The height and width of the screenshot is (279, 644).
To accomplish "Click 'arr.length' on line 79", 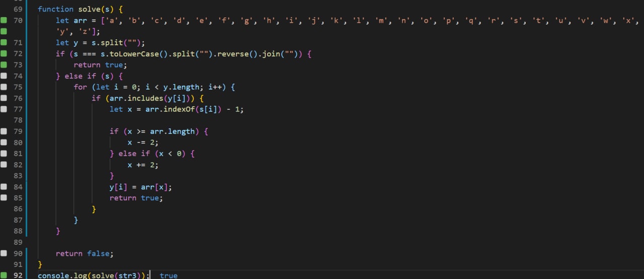I will point(172,131).
